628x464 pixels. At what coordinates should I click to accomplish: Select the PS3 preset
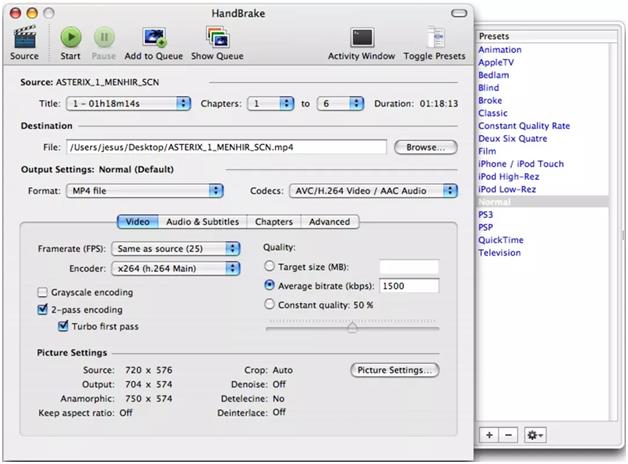(485, 215)
